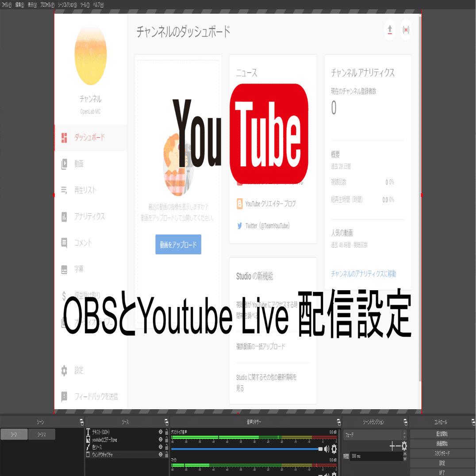Open 再生リスト in the Studio sidebar
This screenshot has width=476, height=476.
91,190
